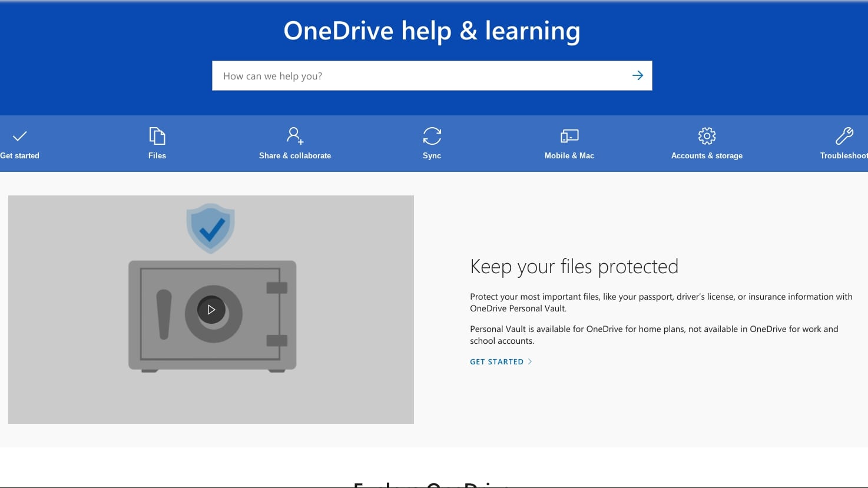Open the Troubleshoot tab label
This screenshot has height=488, width=868.
(844, 155)
